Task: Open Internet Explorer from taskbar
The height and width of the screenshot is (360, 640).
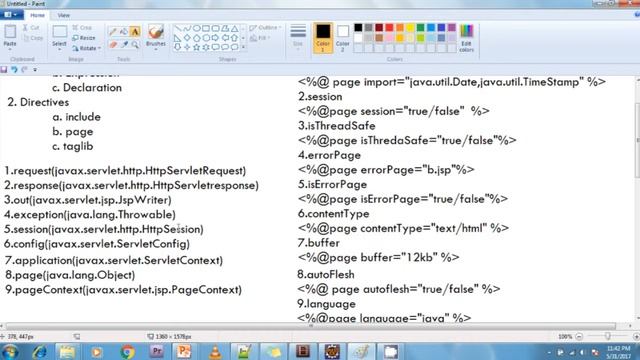Action: tap(40, 351)
